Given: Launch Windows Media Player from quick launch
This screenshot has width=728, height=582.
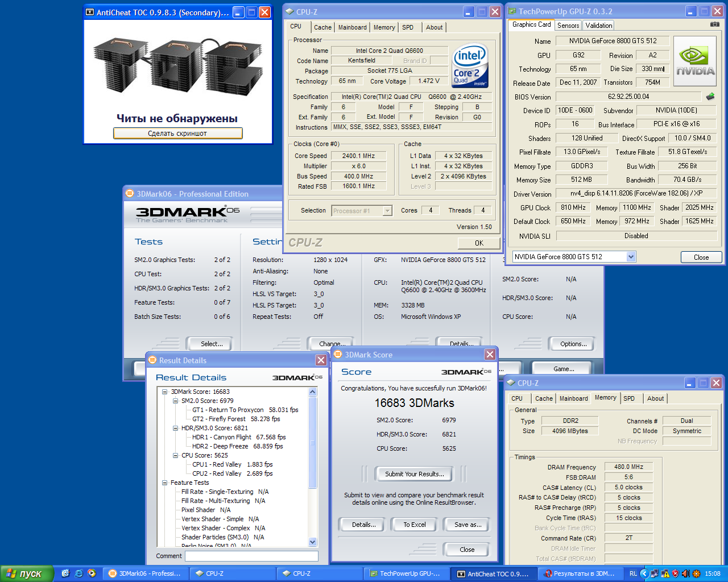Looking at the screenshot, I should pos(92,573).
